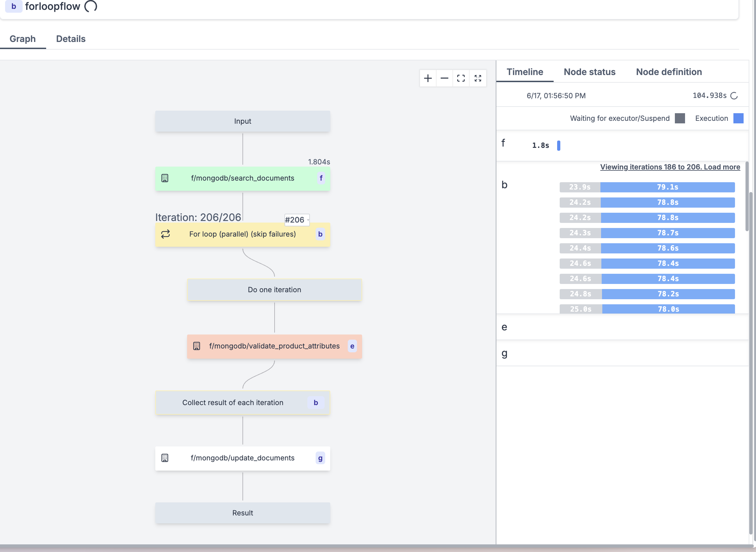Select the Result node

(x=242, y=513)
